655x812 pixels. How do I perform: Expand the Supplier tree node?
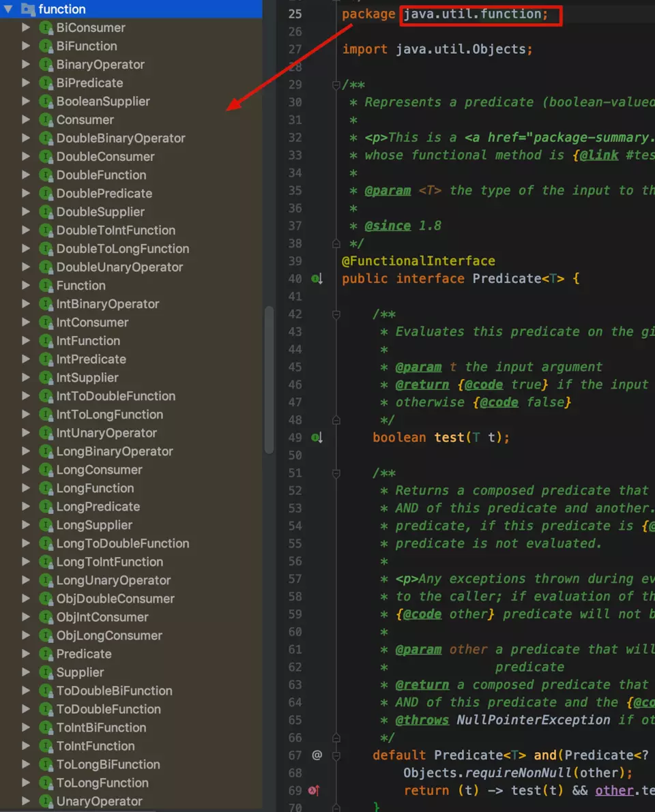(x=25, y=672)
